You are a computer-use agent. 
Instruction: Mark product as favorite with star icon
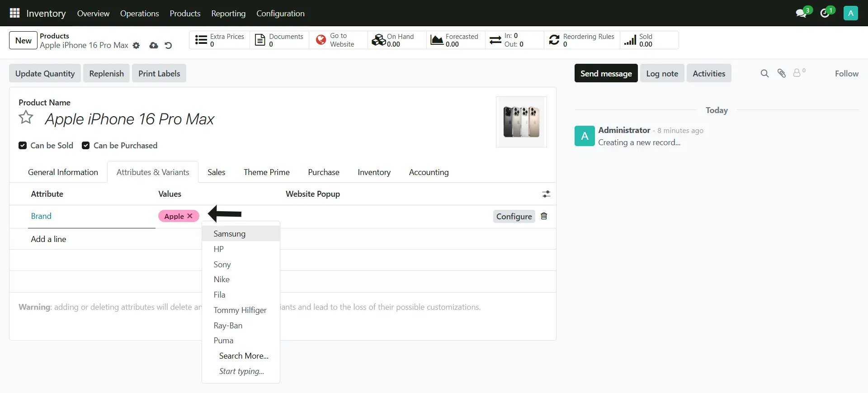click(26, 118)
